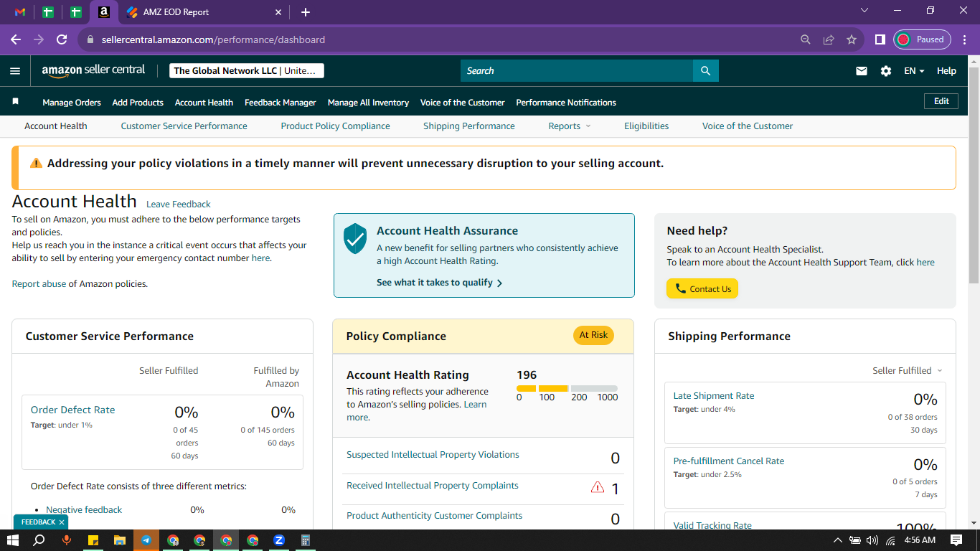Viewport: 980px width, 551px height.
Task: Open the Zoom taskbar icon
Action: tap(279, 540)
